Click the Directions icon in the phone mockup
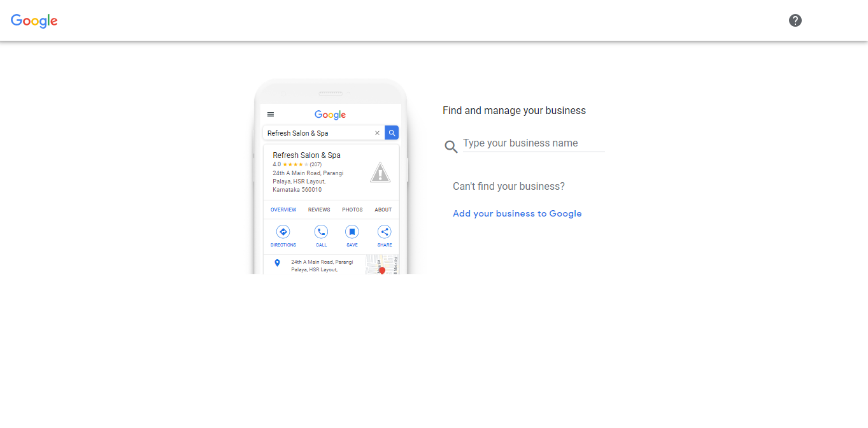 [283, 232]
